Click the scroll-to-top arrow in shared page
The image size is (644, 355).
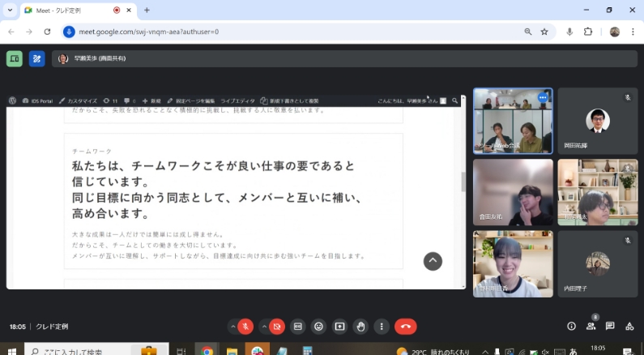[433, 261]
